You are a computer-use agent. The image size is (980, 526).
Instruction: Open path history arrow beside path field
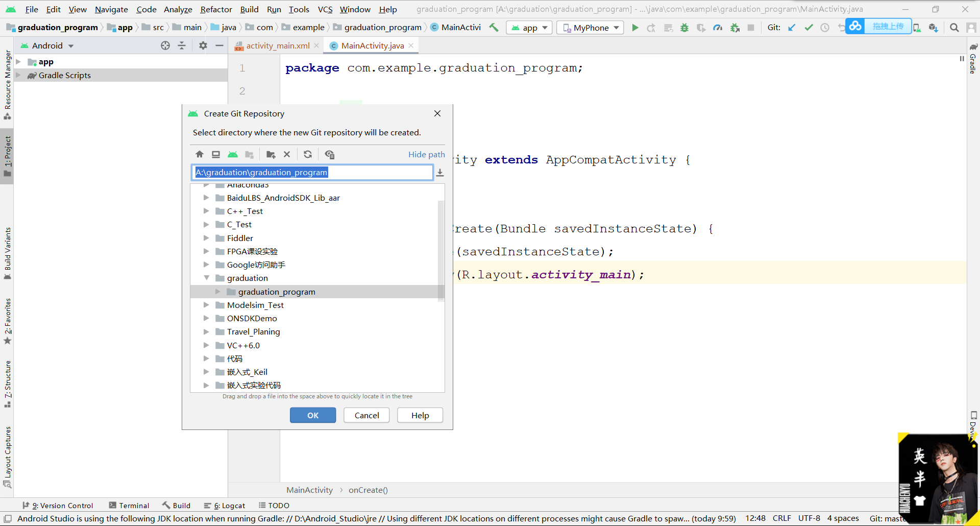pyautogui.click(x=440, y=173)
